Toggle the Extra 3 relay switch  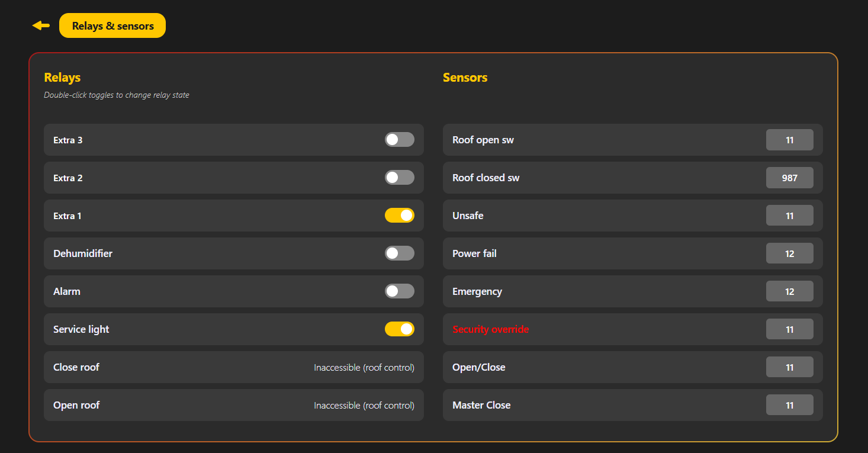tap(400, 140)
